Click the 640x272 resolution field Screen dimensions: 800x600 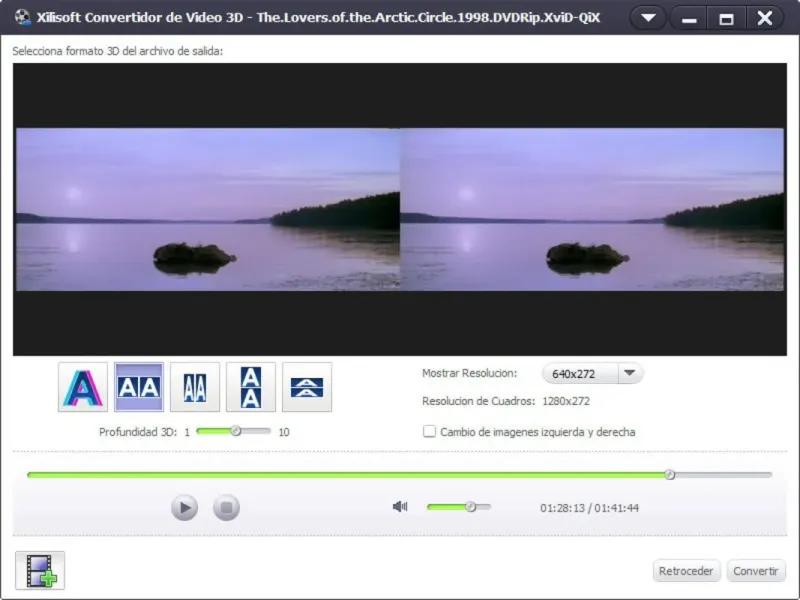click(x=580, y=373)
